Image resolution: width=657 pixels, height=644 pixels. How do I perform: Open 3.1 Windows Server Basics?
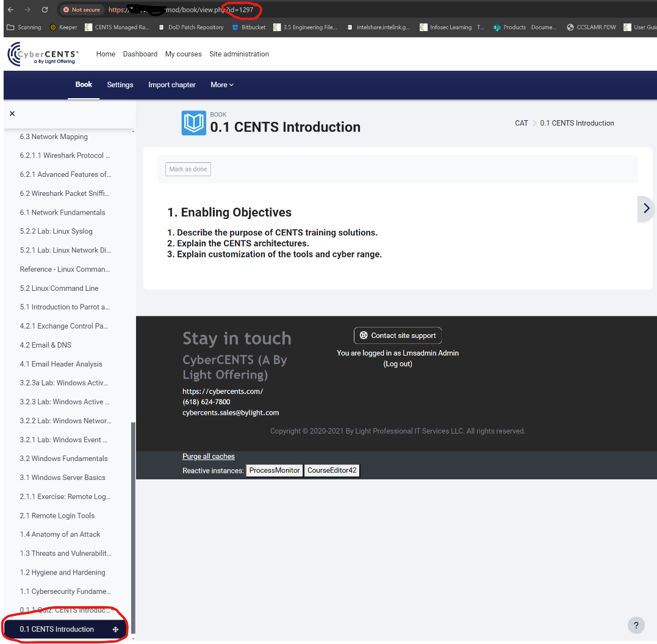pos(62,478)
